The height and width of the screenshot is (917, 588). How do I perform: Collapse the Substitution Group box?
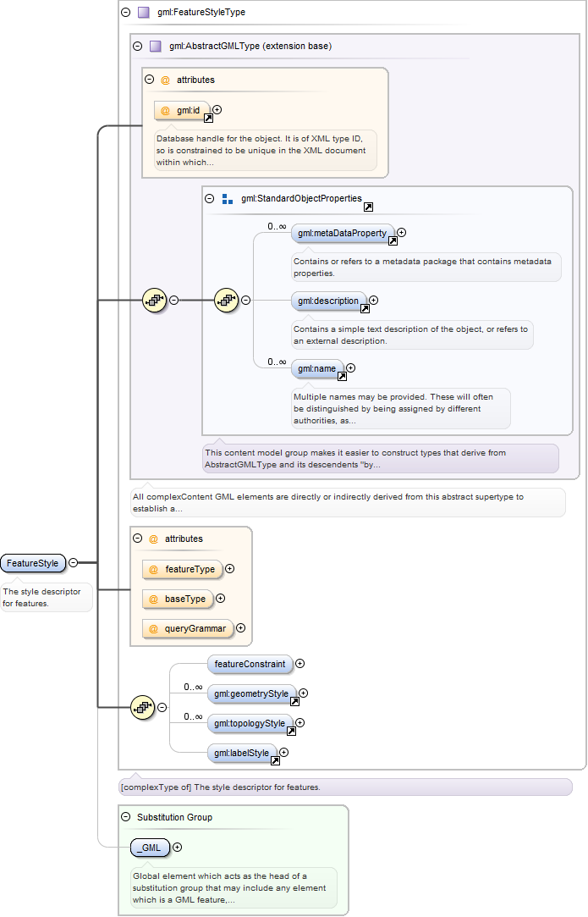click(126, 817)
